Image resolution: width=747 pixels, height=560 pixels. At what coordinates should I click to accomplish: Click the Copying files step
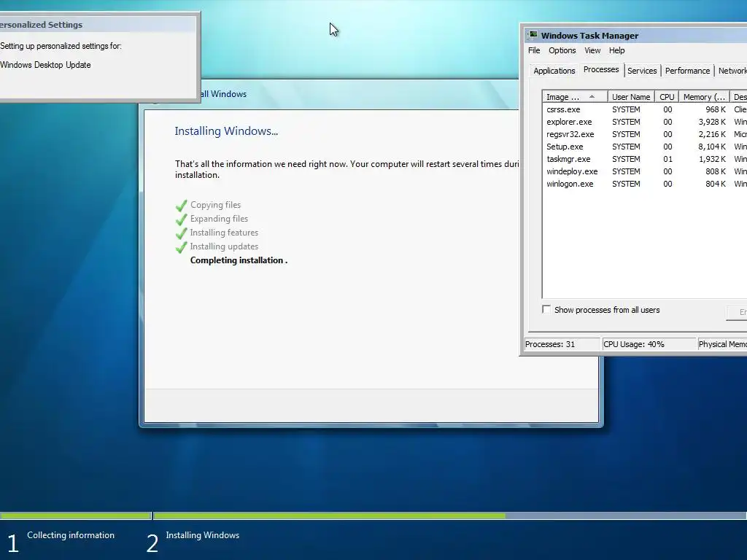click(x=215, y=205)
